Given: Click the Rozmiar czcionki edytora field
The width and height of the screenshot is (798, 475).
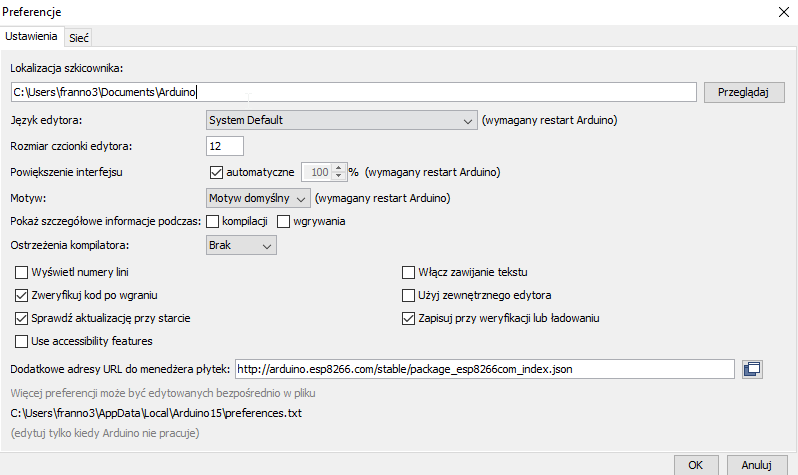Looking at the screenshot, I should [225, 147].
